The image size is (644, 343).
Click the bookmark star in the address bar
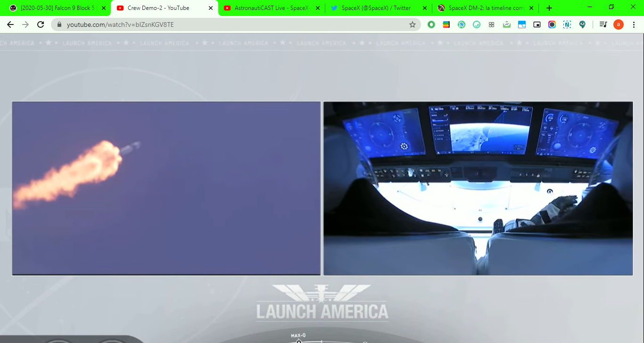413,24
